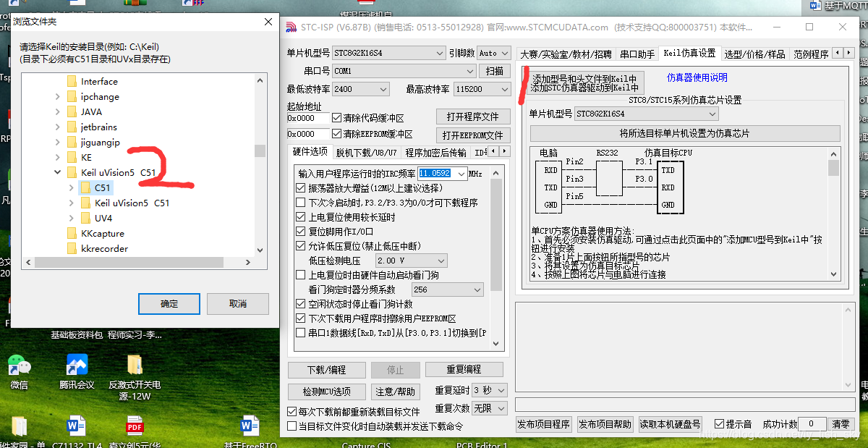Switch to 脱机下载/U8/U7 tab
The image size is (868, 448).
[366, 153]
